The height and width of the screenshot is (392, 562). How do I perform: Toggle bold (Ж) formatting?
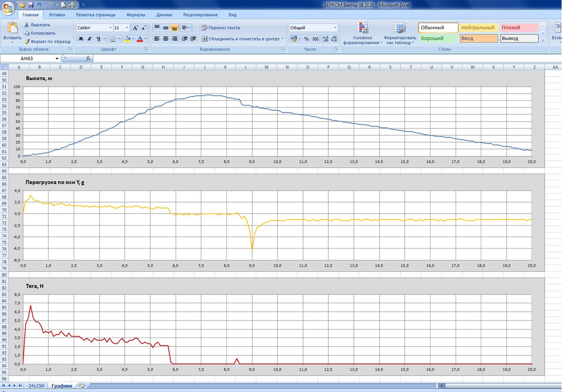81,39
